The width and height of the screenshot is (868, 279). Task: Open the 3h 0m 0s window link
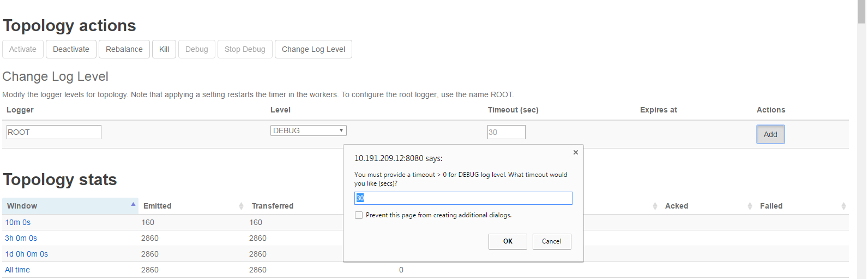[x=21, y=239]
